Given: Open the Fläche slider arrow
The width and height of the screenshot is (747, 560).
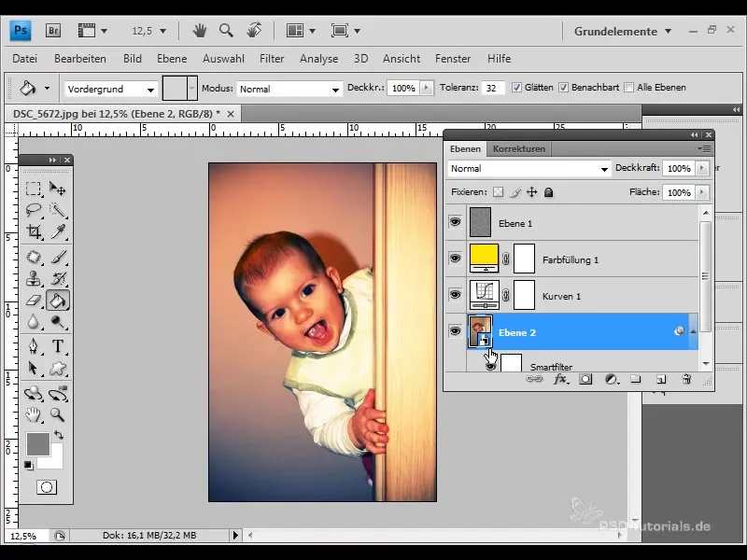Looking at the screenshot, I should click(702, 192).
